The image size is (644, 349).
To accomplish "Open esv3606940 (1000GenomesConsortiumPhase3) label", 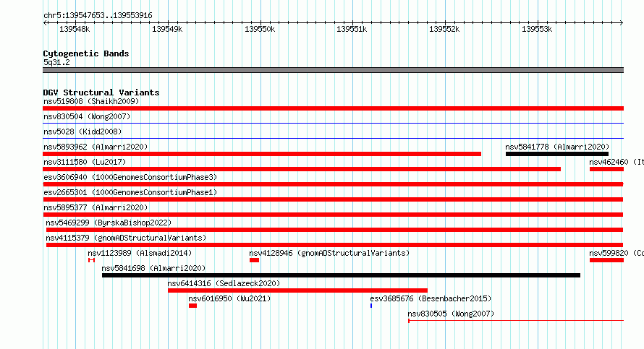I will pyautogui.click(x=130, y=177).
